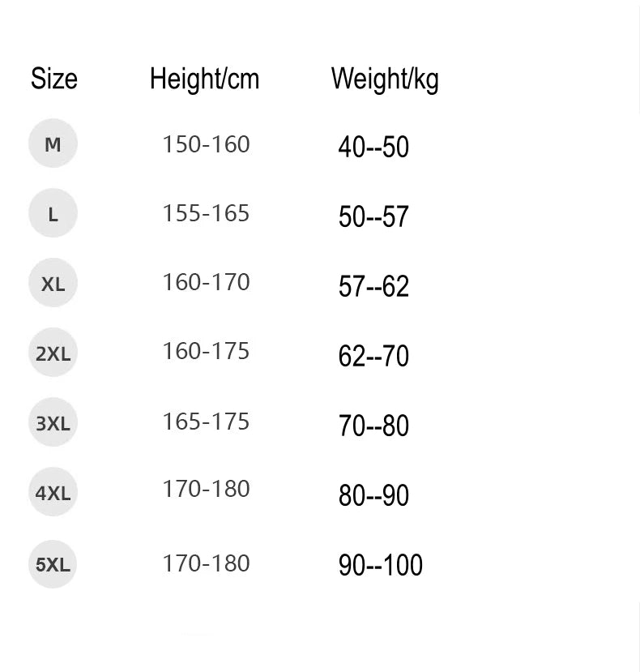The width and height of the screenshot is (640, 672).
Task: Click the 150-160 height value
Action: pyautogui.click(x=206, y=144)
